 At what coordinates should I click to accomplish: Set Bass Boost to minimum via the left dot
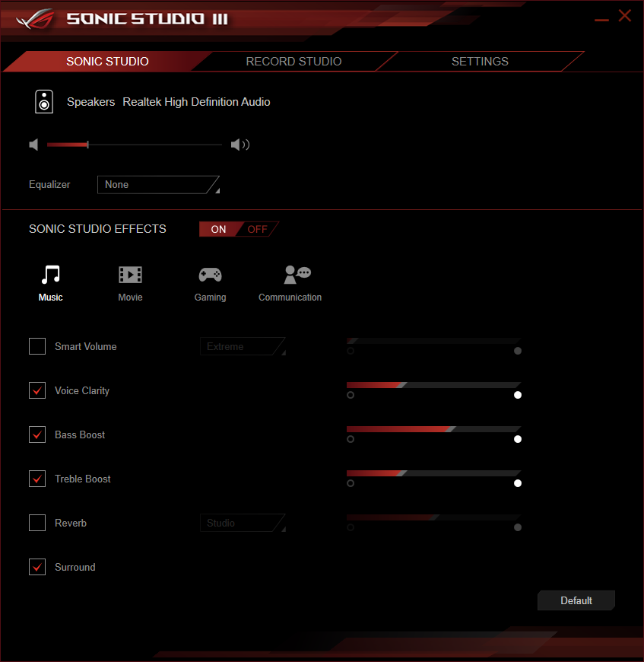coord(351,439)
